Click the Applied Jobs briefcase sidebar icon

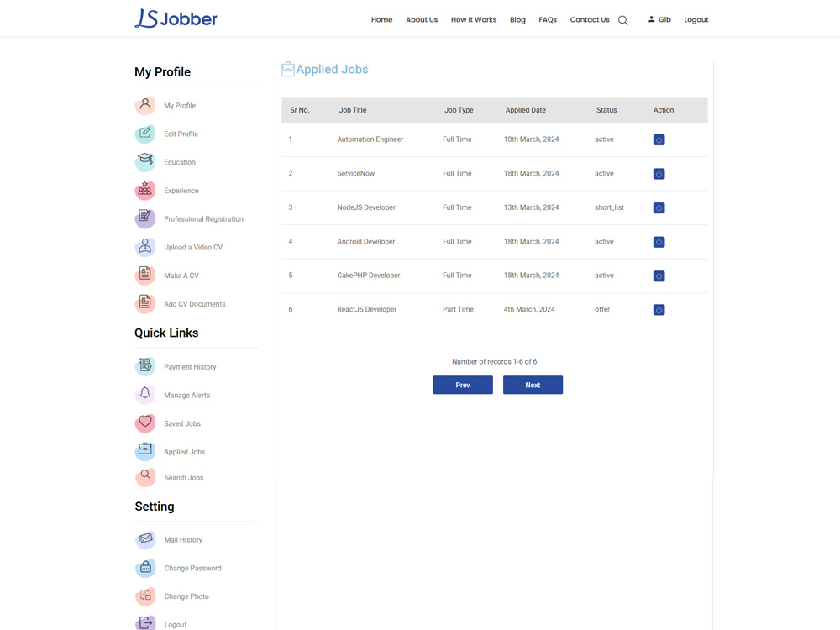(x=145, y=452)
